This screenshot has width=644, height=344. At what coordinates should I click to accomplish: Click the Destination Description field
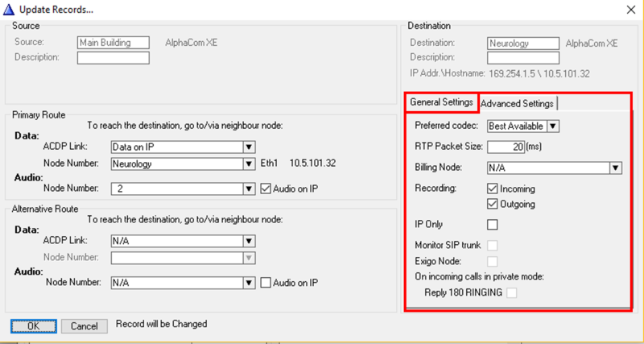click(x=523, y=57)
